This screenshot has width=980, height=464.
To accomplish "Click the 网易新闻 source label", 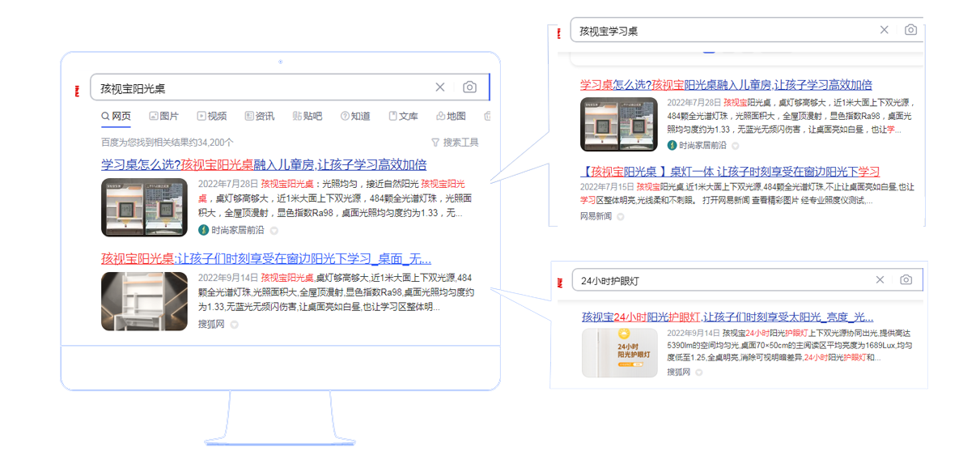I will coord(596,216).
